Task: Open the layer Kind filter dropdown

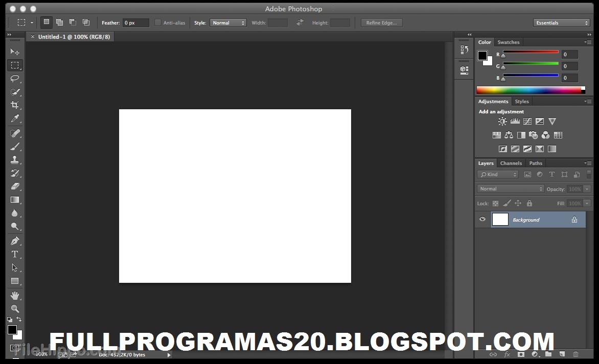Action: 497,175
